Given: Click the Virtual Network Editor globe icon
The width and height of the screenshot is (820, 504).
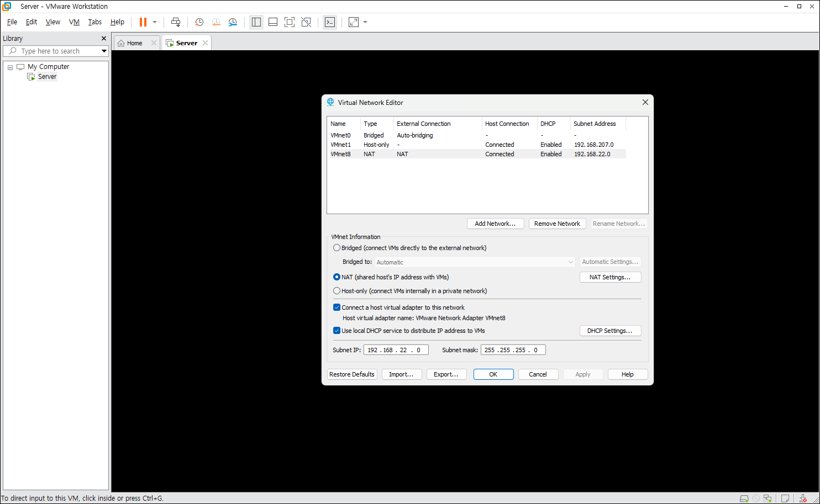Looking at the screenshot, I should coord(330,102).
